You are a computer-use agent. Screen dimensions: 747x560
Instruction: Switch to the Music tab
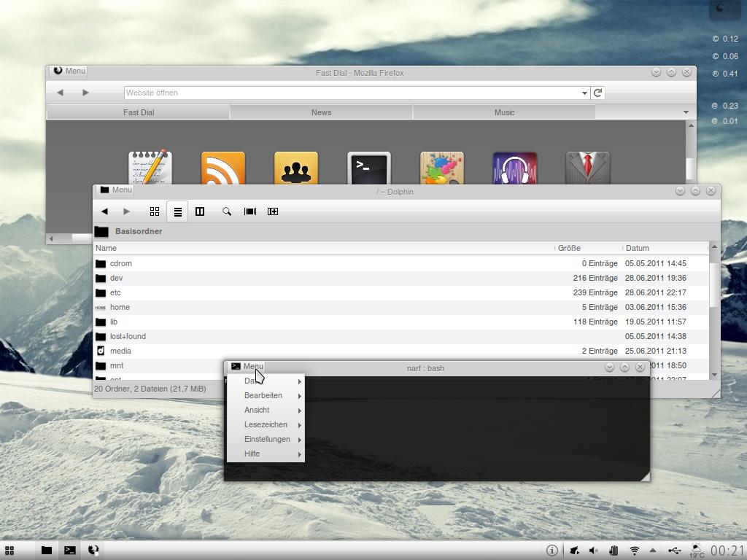[504, 112]
